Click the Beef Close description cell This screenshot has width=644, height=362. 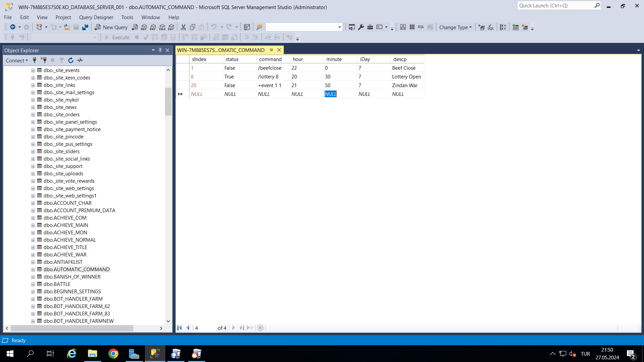[x=407, y=68]
